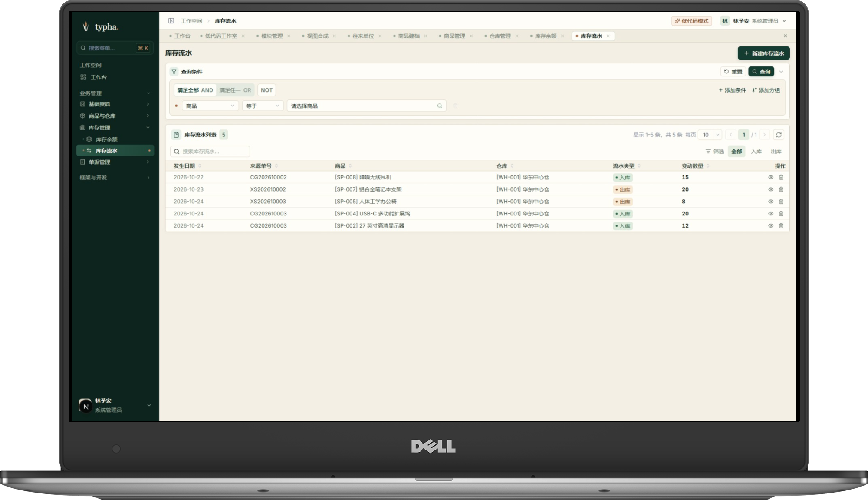Viewport: 868px width, 500px height.
Task: Open the 等于 operator dropdown
Action: (263, 106)
